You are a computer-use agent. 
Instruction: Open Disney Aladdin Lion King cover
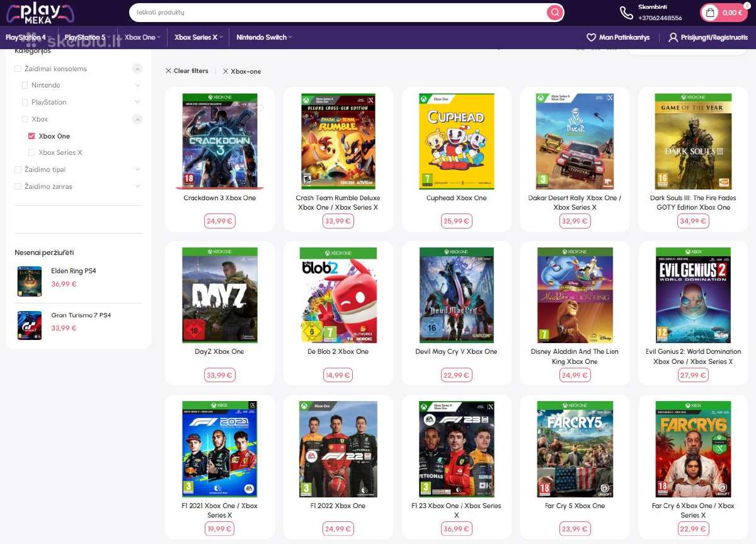575,295
